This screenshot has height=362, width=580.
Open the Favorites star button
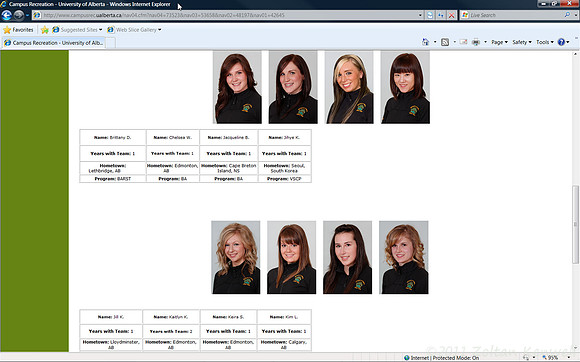(18, 30)
